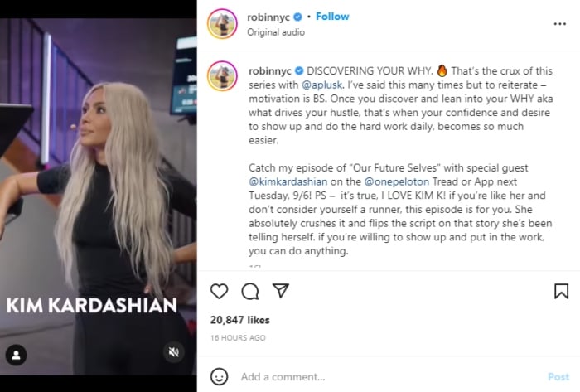580x392 pixels.
Task: Open the @onepeloton mention link
Action: coord(397,182)
